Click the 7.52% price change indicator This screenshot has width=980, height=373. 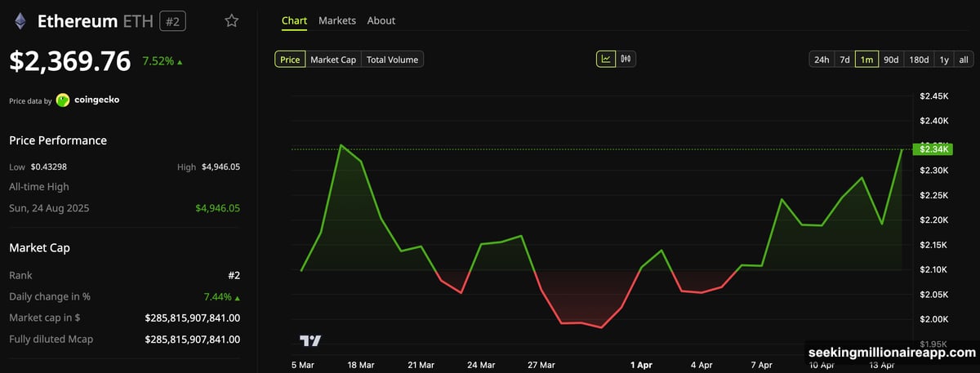pyautogui.click(x=163, y=61)
